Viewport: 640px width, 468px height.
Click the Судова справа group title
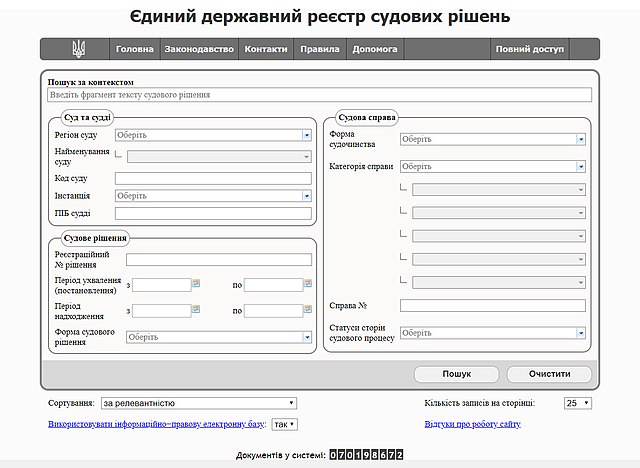pos(367,118)
